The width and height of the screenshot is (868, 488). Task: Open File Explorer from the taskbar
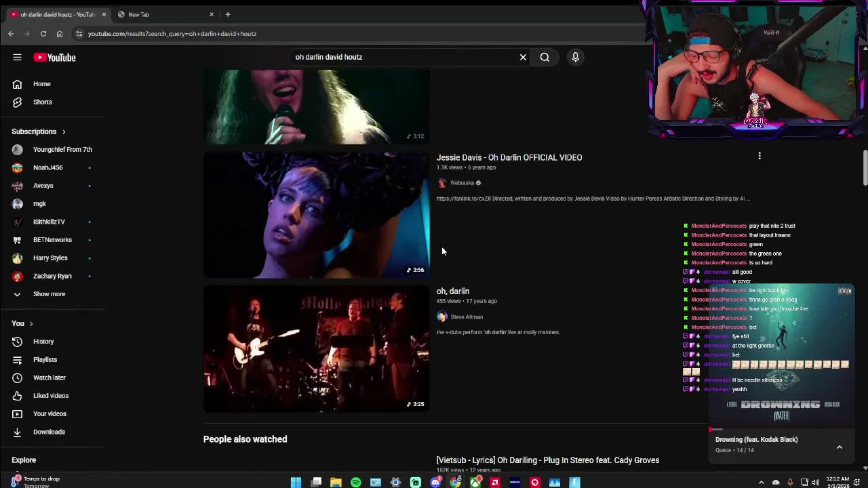point(336,483)
